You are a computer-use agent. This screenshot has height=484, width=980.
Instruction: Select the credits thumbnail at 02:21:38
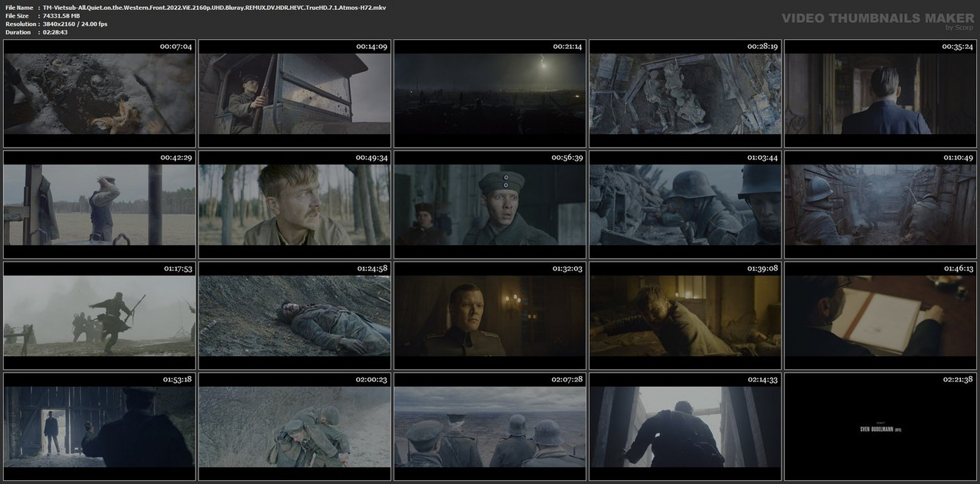point(880,427)
